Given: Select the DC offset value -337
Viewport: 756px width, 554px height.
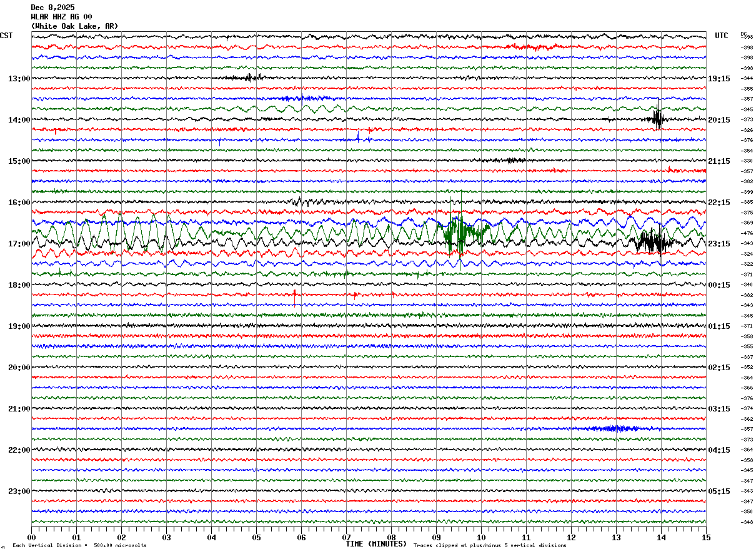Looking at the screenshot, I should click(x=747, y=357).
